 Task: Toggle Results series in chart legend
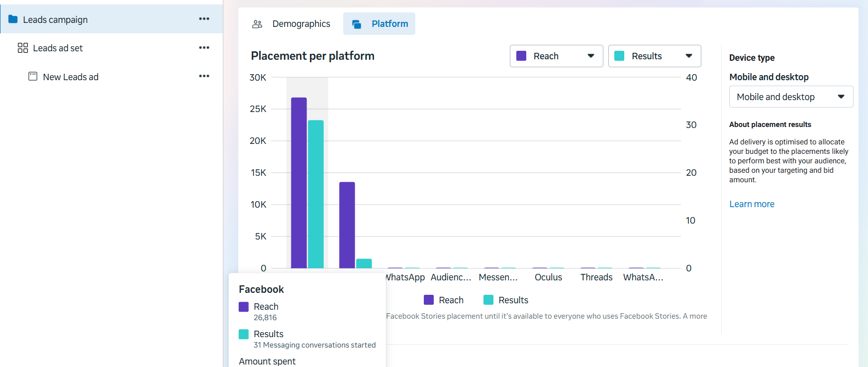(506, 300)
